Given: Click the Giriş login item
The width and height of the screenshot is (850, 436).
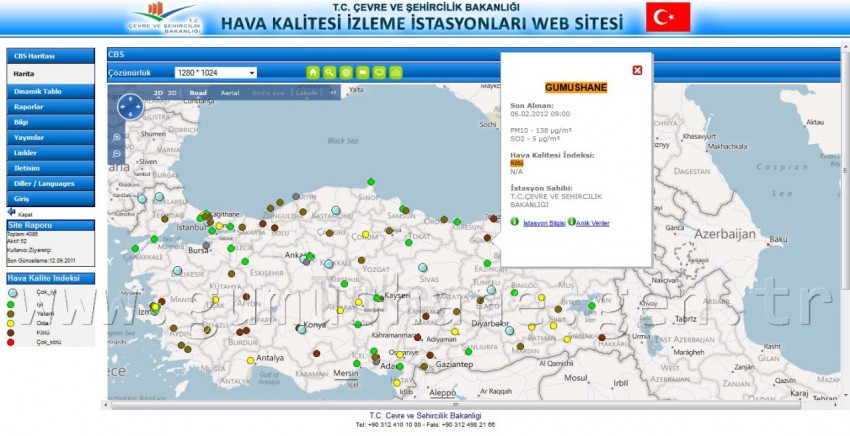Looking at the screenshot, I should click(x=50, y=199).
